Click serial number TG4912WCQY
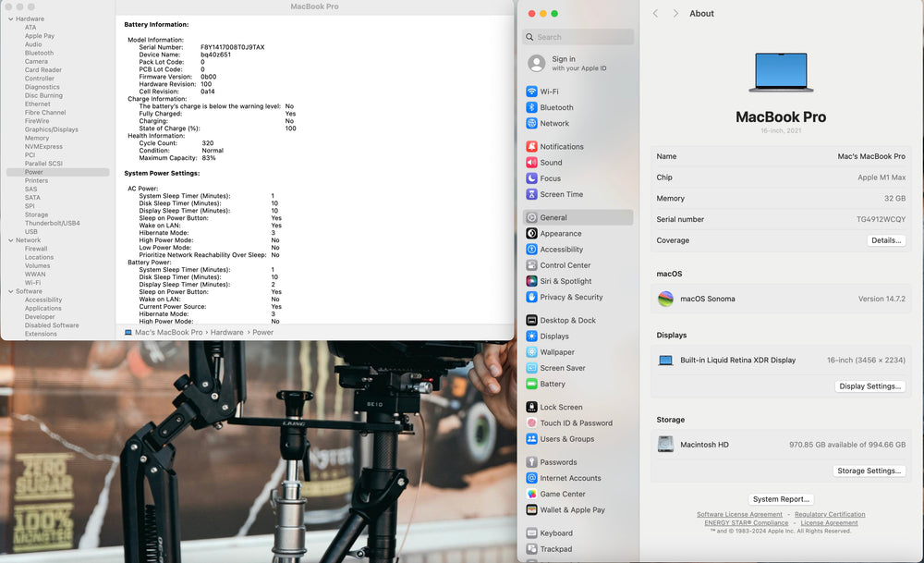 pos(881,219)
